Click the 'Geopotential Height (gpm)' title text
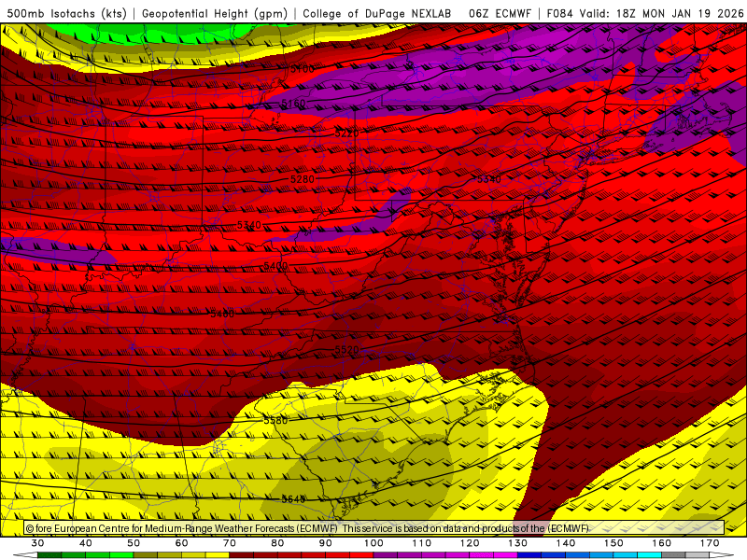 tap(215, 13)
